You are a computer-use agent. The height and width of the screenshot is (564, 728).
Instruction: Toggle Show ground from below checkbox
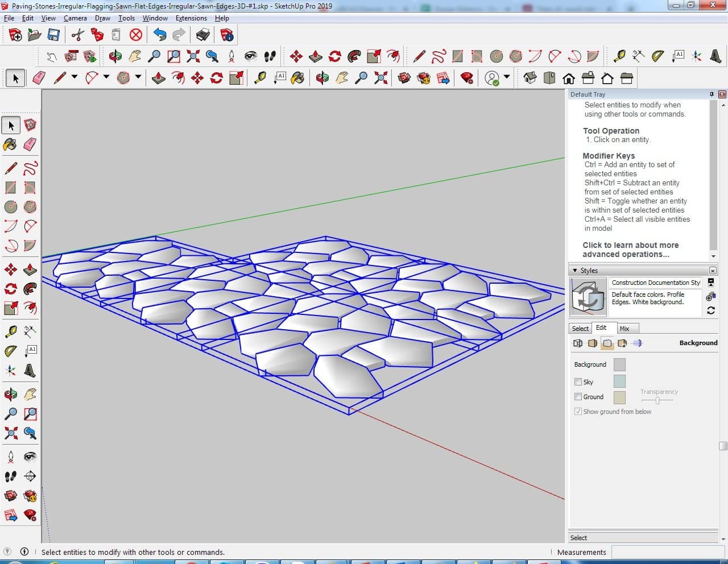point(578,412)
